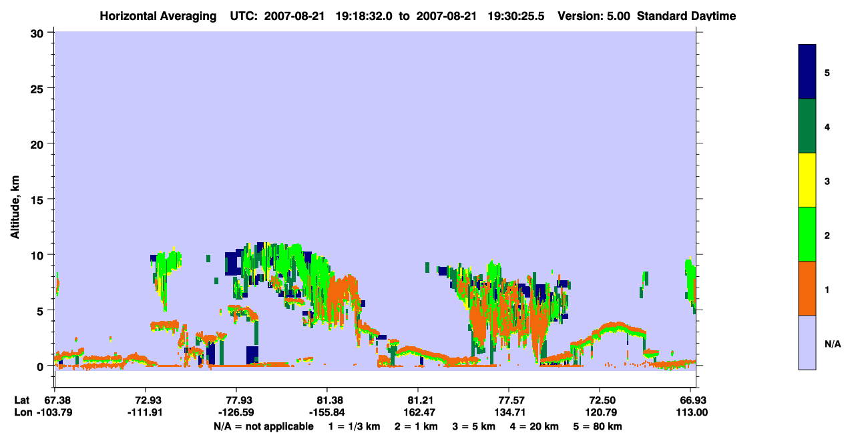Click the dark blue colorbar segment labeled 5
This screenshot has width=868, height=445.
pyautogui.click(x=807, y=72)
